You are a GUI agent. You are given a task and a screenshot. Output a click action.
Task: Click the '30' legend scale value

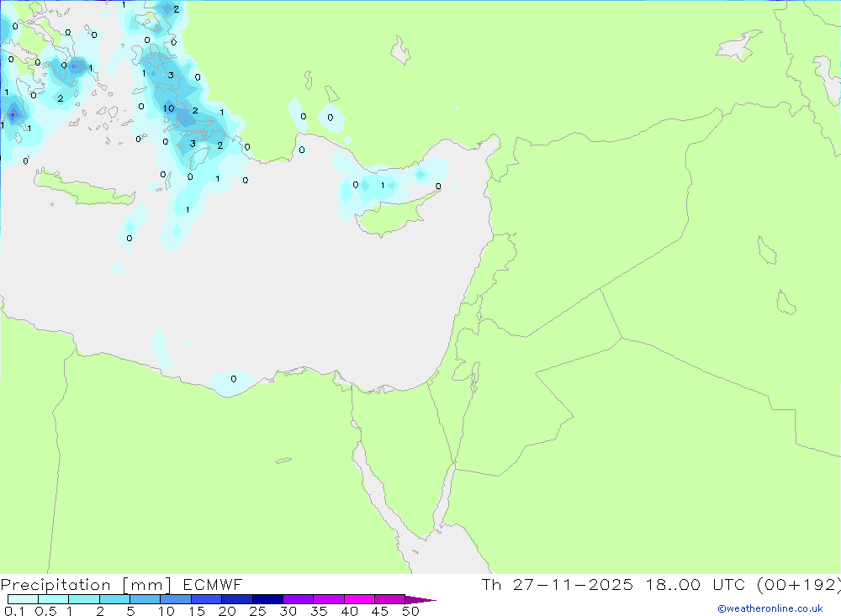(x=288, y=611)
